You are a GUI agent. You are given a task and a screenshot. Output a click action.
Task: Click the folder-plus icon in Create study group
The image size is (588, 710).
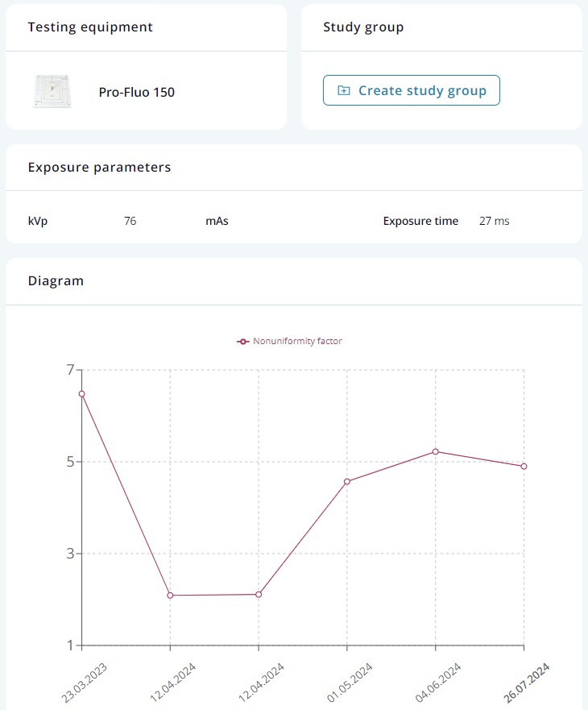coord(344,90)
